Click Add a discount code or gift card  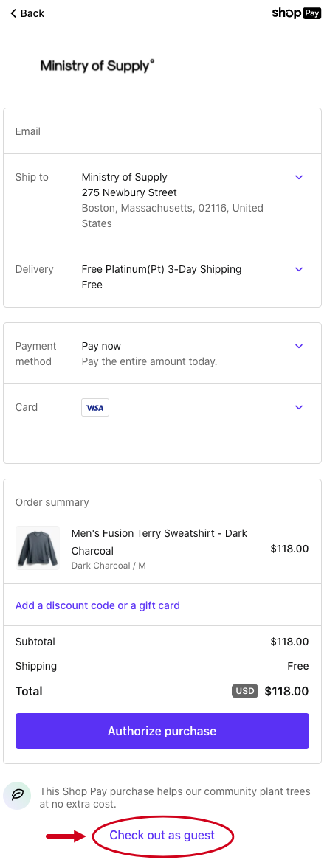[97, 605]
